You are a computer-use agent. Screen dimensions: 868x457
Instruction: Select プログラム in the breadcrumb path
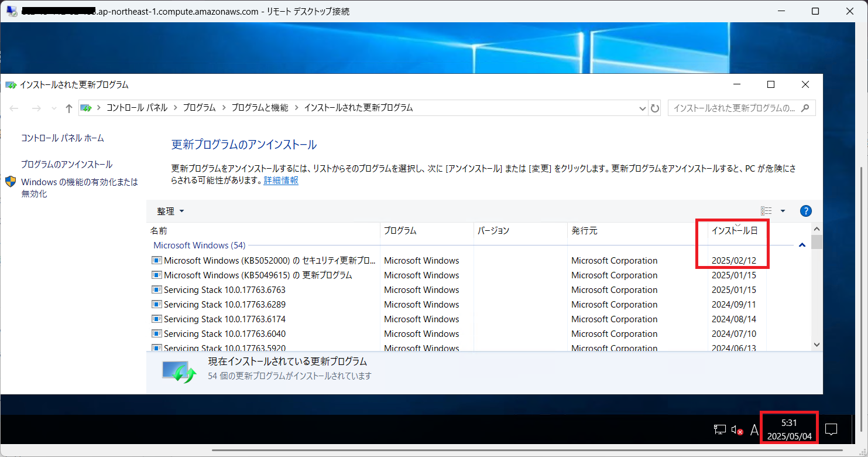coord(199,108)
